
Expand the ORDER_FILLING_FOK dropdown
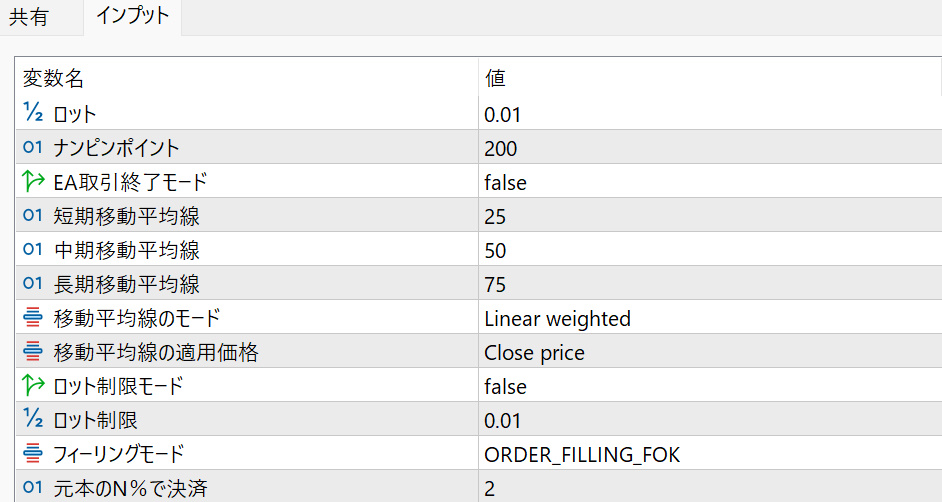[x=581, y=454]
